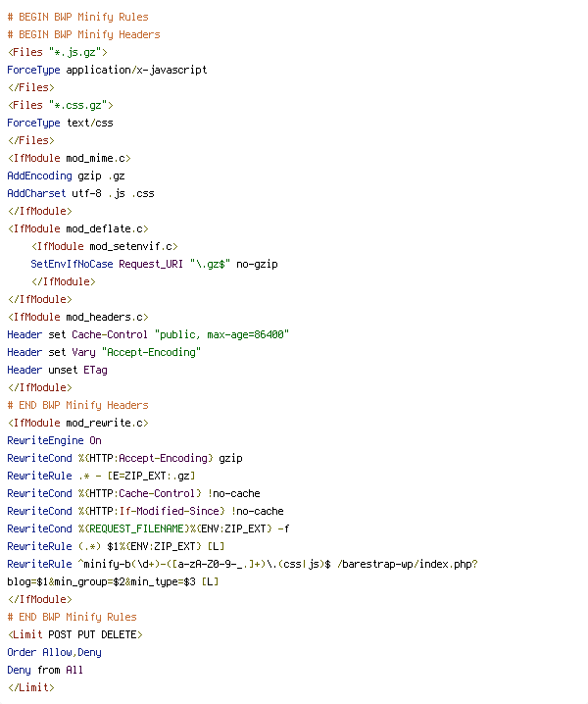Click the AddCharset utf-8 directive
Image resolution: width=588 pixels, height=704 pixels.
point(80,193)
